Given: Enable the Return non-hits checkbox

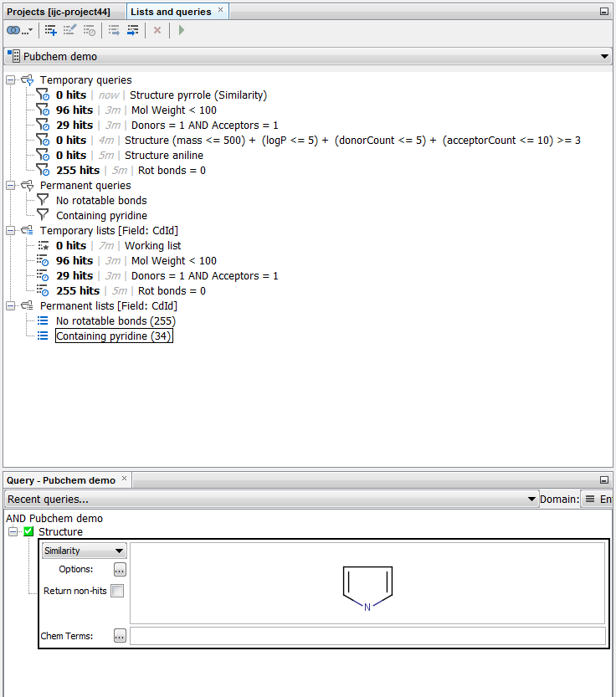Looking at the screenshot, I should click(x=117, y=591).
